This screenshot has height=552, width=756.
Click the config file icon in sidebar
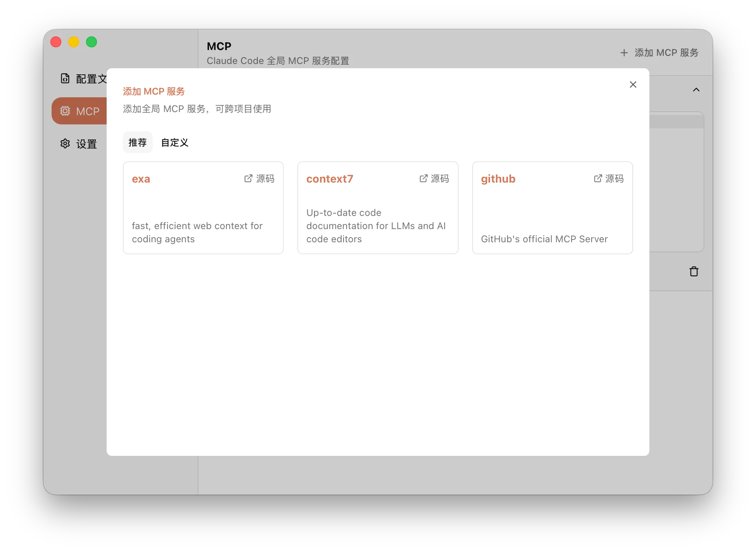click(x=65, y=79)
